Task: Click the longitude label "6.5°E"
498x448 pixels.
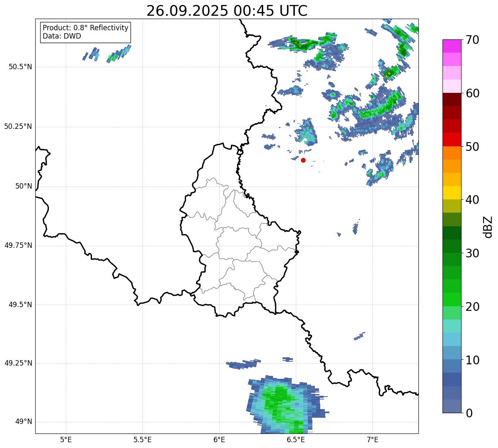Action: coord(296,439)
